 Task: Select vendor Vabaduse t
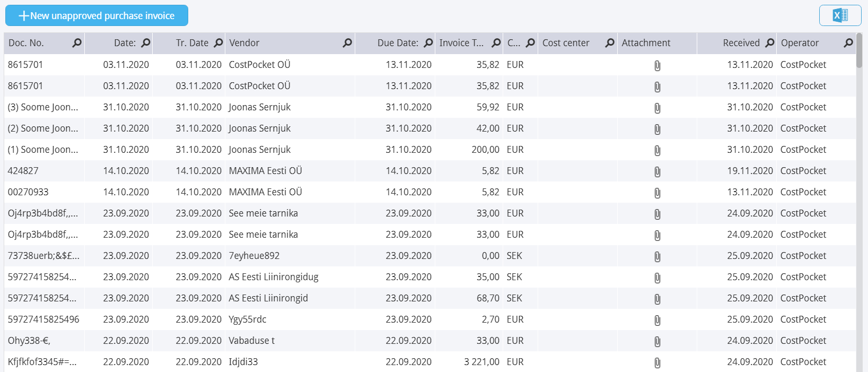coord(252,341)
